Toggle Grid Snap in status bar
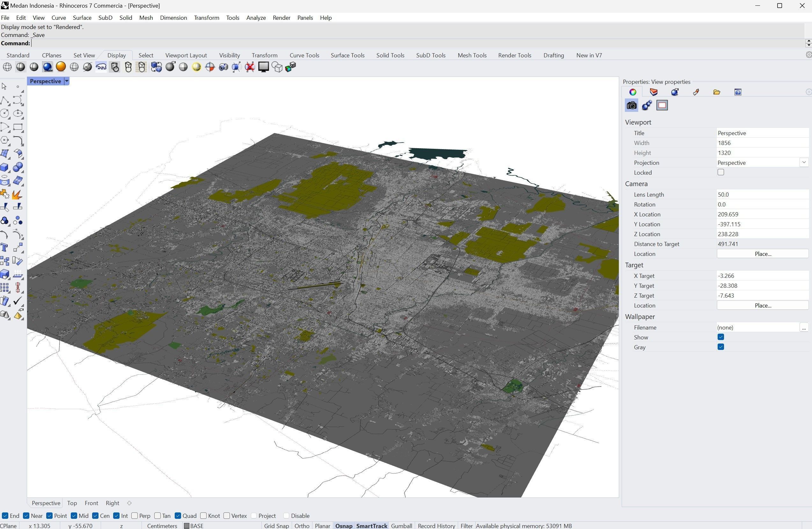 [276, 525]
